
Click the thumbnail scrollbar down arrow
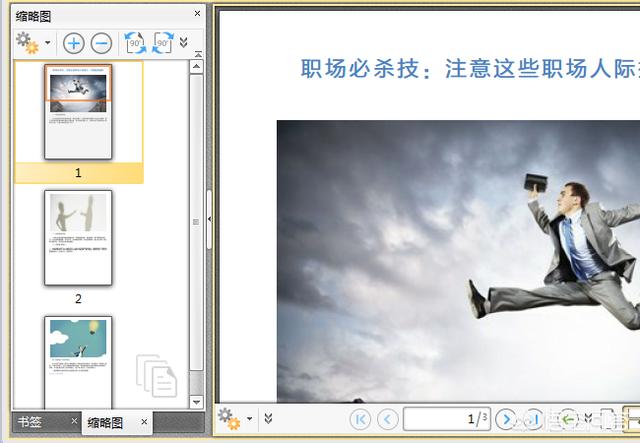pyautogui.click(x=196, y=402)
